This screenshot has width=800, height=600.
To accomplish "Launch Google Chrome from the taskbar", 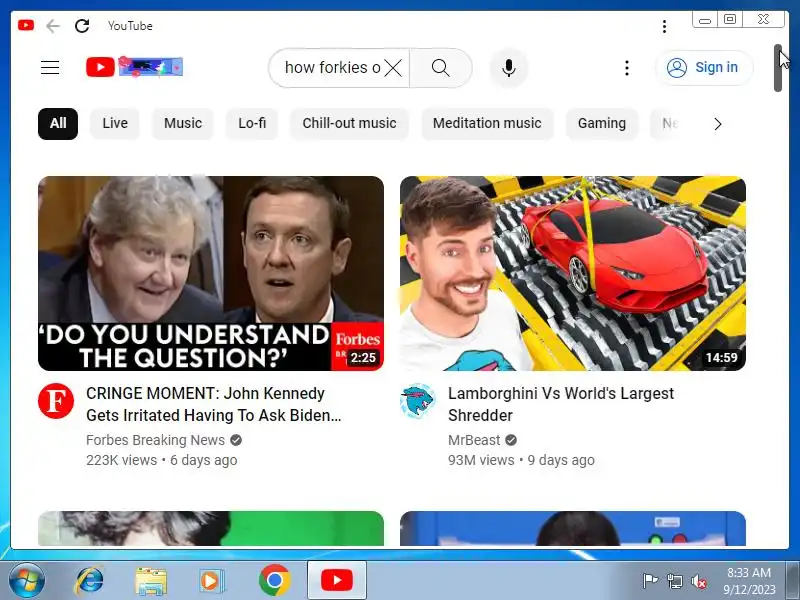I will tap(274, 581).
